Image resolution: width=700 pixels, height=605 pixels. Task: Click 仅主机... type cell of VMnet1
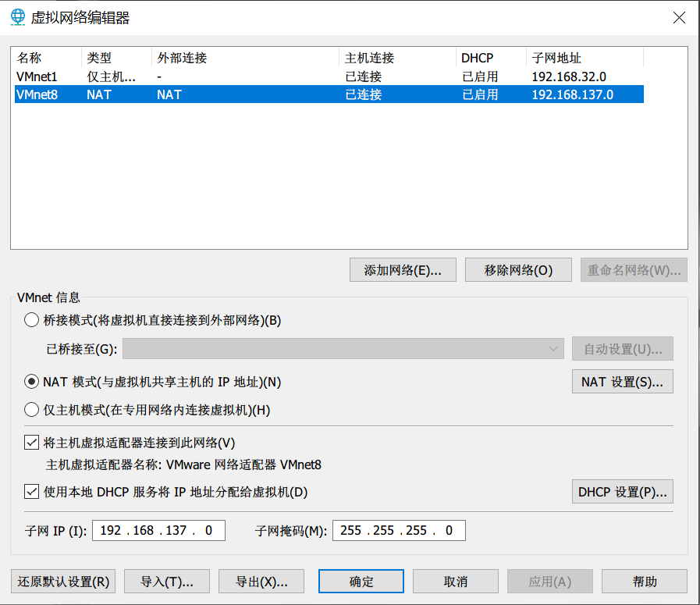[x=111, y=77]
